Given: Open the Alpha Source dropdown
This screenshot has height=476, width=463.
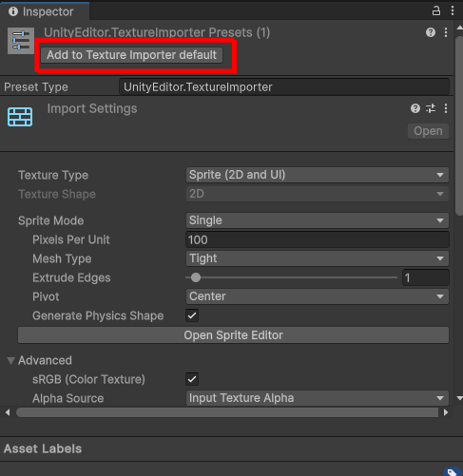Looking at the screenshot, I should coord(318,398).
